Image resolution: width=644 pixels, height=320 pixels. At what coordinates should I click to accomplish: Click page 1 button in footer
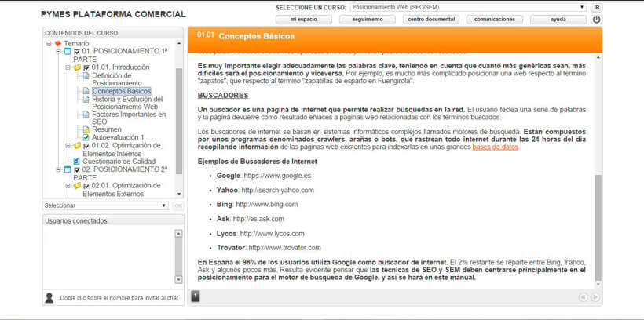[196, 296]
